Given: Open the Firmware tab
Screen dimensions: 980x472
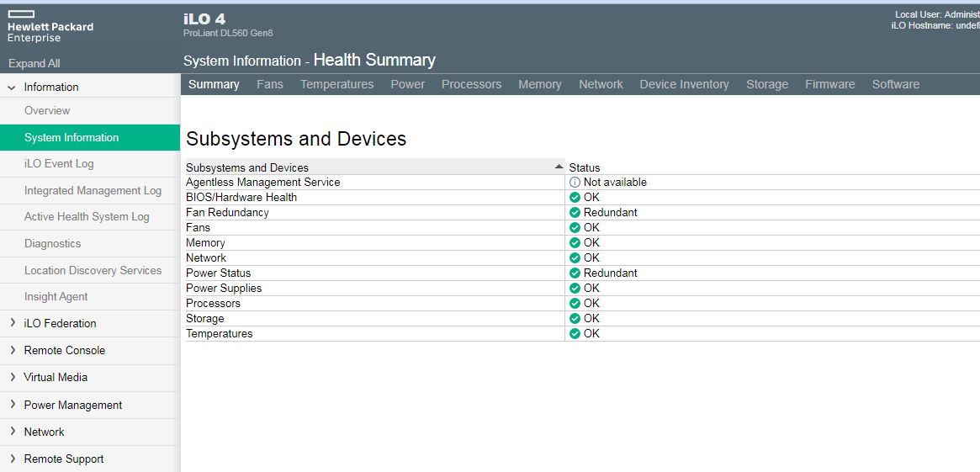Looking at the screenshot, I should [x=830, y=84].
